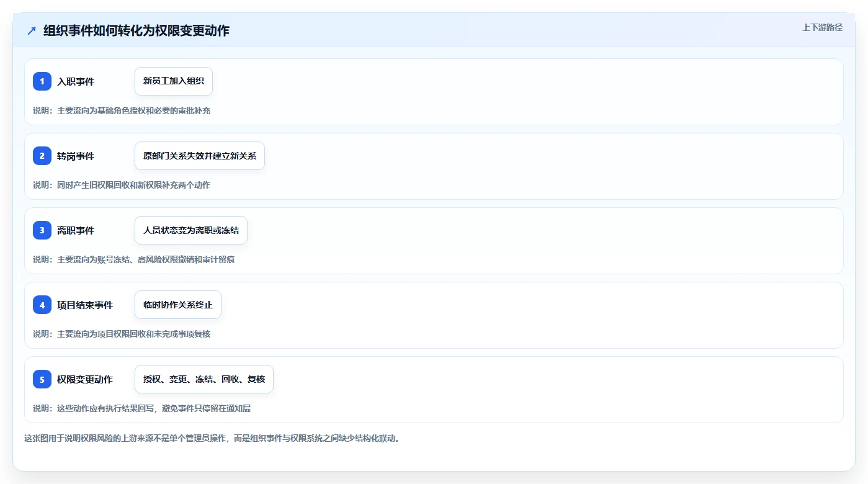Click the 离职事件 label
This screenshot has height=484, width=868.
[76, 231]
